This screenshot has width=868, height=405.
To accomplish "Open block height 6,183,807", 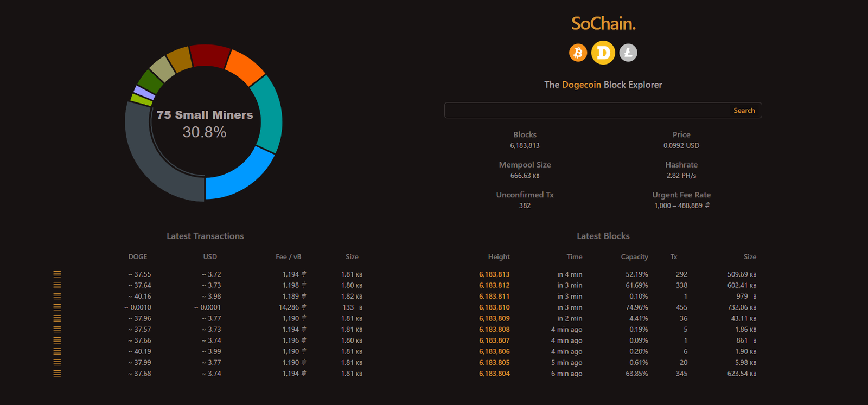I will (494, 340).
